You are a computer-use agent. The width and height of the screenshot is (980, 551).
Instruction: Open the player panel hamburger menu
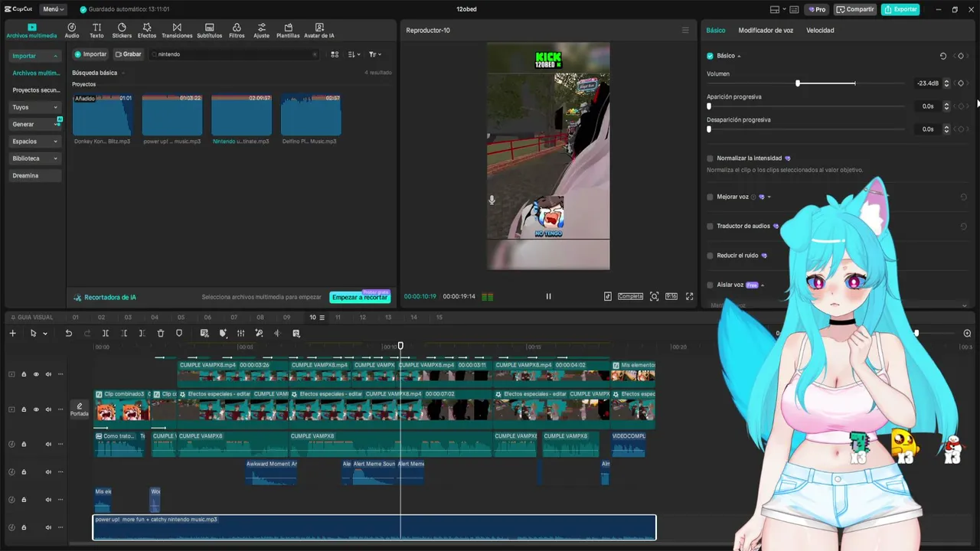coord(685,31)
